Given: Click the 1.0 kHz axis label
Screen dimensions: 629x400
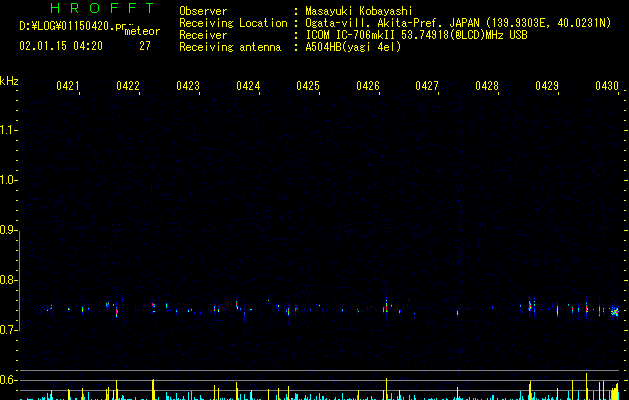Looking at the screenshot, I should pos(8,180).
